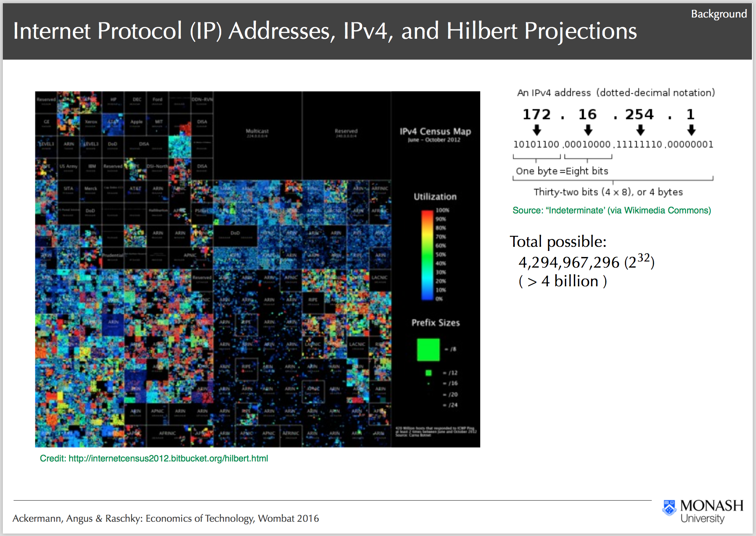The height and width of the screenshot is (536, 756).
Task: Click the Apple block in the census map
Action: (136, 123)
